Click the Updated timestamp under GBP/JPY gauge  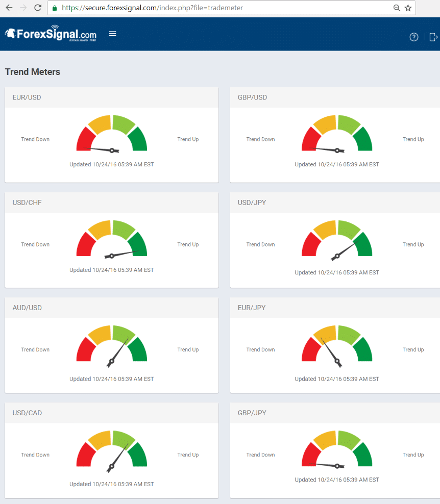[337, 479]
